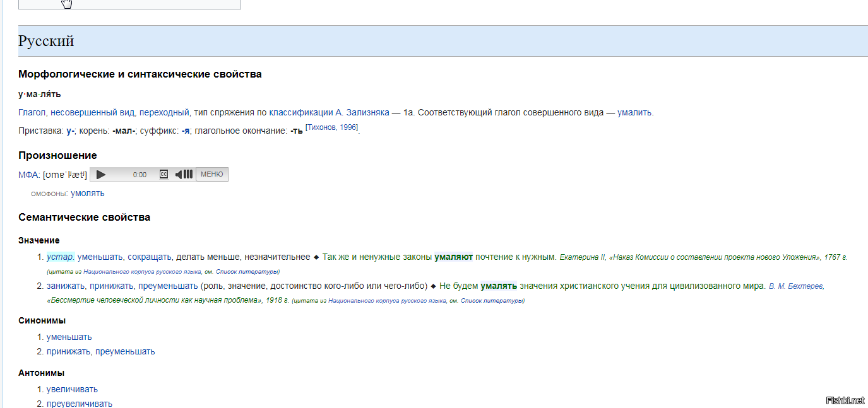Image resolution: width=868 pixels, height=408 pixels.
Task: Open the audio player МЕНЮ button
Action: 211,175
